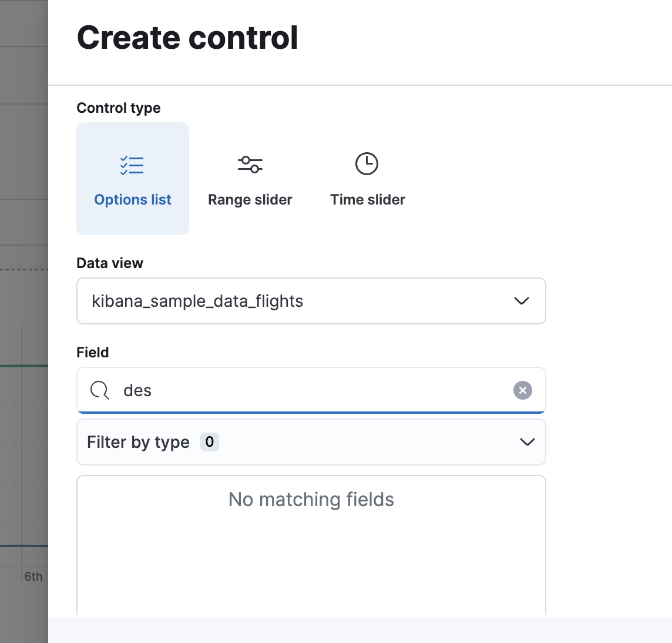This screenshot has width=672, height=643.
Task: Click the "0" count badge beside Filter by type
Action: 209,442
